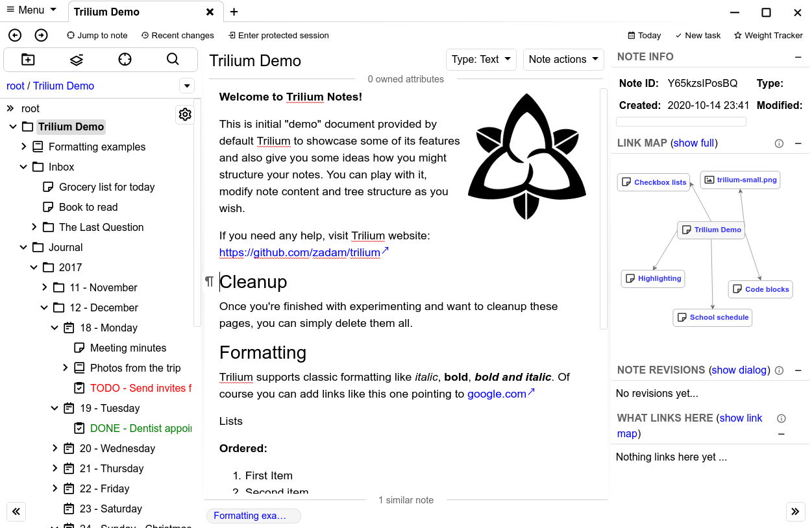Viewport: 812px width, 528px height.
Task: Expand the root double-chevron in tree
Action: click(x=10, y=108)
